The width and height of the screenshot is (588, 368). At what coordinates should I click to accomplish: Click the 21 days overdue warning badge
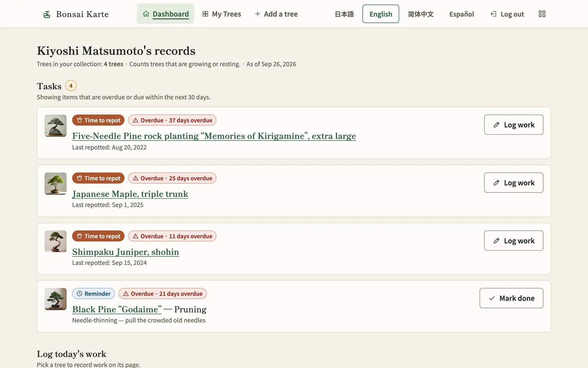coord(162,294)
